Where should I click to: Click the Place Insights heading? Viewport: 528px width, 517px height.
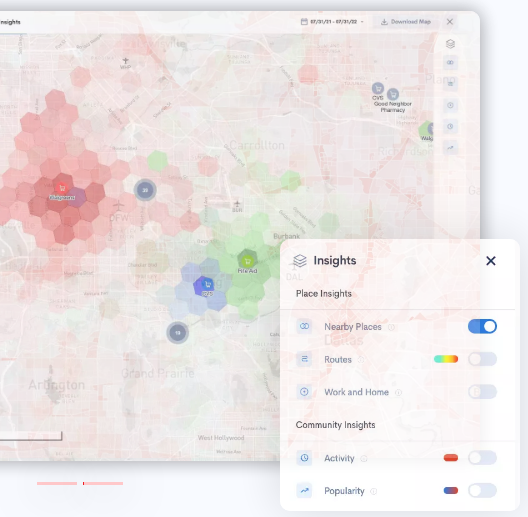(324, 294)
